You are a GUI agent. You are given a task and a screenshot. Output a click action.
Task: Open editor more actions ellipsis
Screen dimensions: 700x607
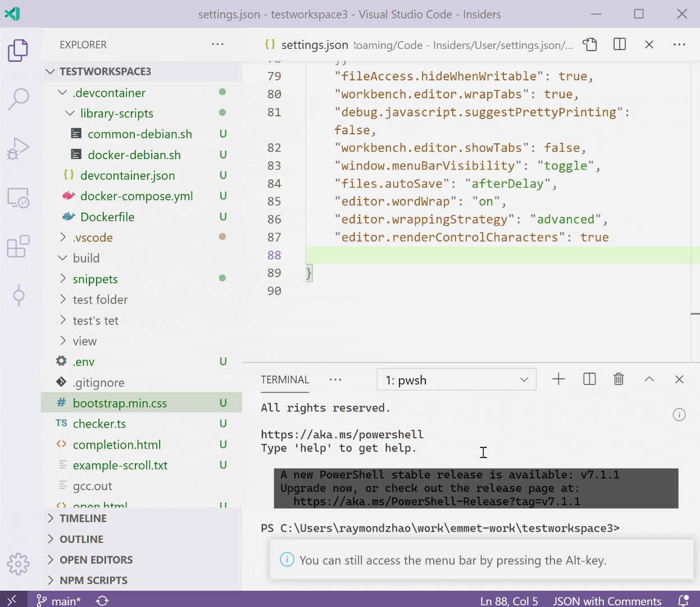point(679,44)
